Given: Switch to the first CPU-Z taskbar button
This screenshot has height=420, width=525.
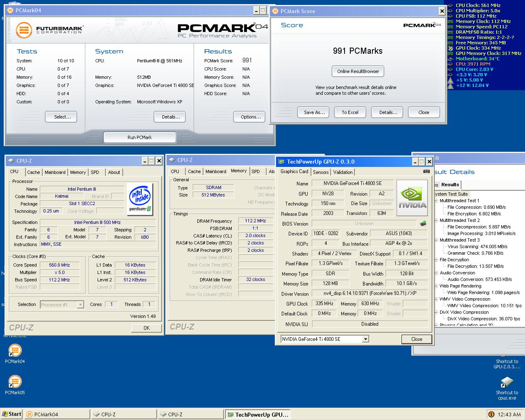Looking at the screenshot, I should 123,414.
